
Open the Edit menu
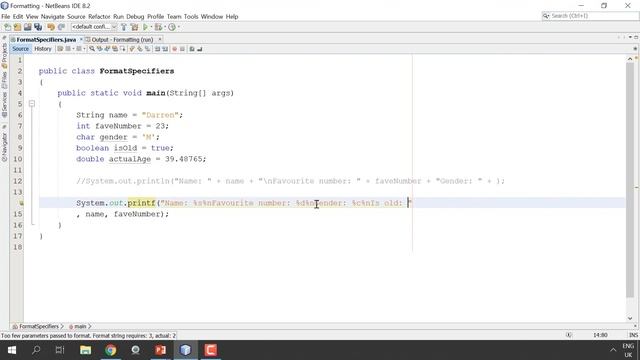(x=18, y=16)
